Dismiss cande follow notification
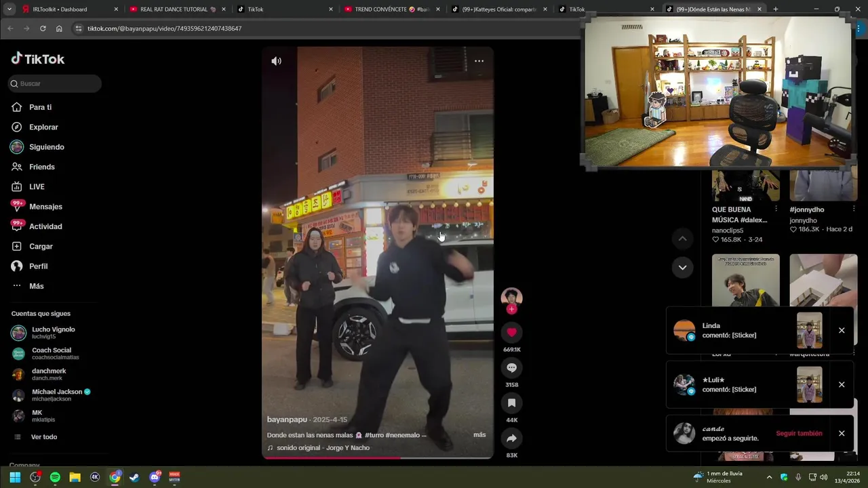This screenshot has width=868, height=488. point(842,434)
